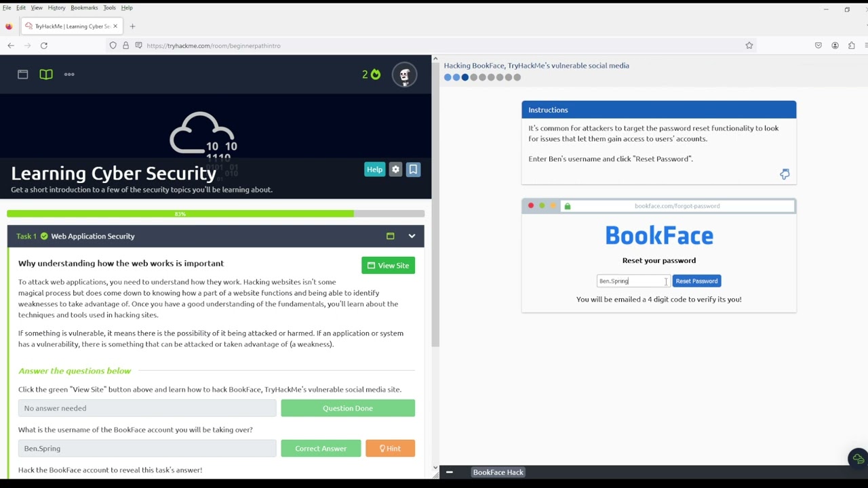Click the green View Site button
The image size is (868, 488).
(389, 266)
